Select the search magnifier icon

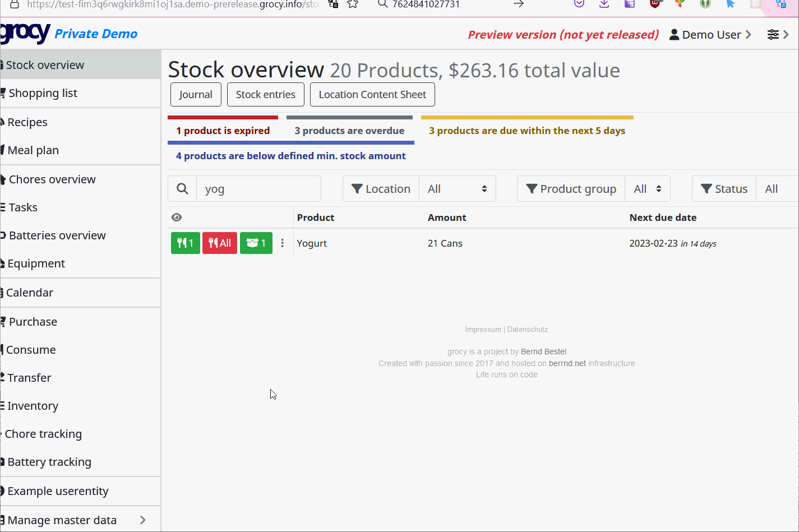(x=182, y=188)
